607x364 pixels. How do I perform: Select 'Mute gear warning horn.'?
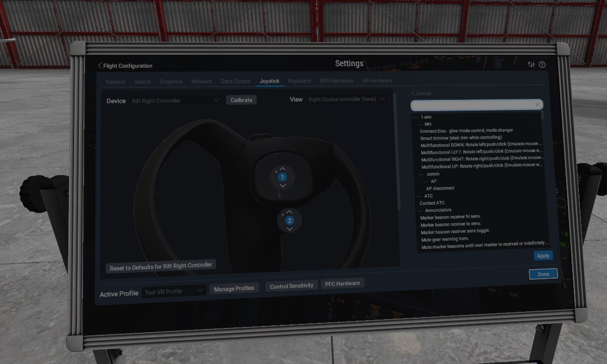(x=445, y=239)
